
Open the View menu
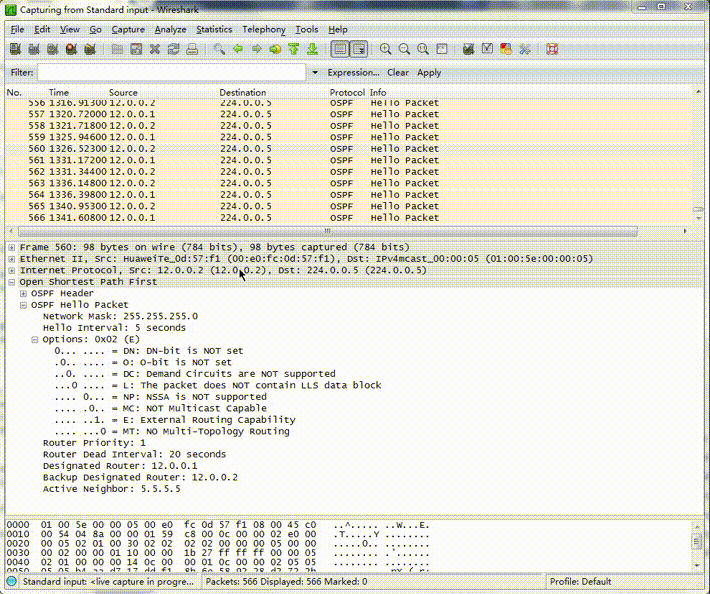click(70, 29)
